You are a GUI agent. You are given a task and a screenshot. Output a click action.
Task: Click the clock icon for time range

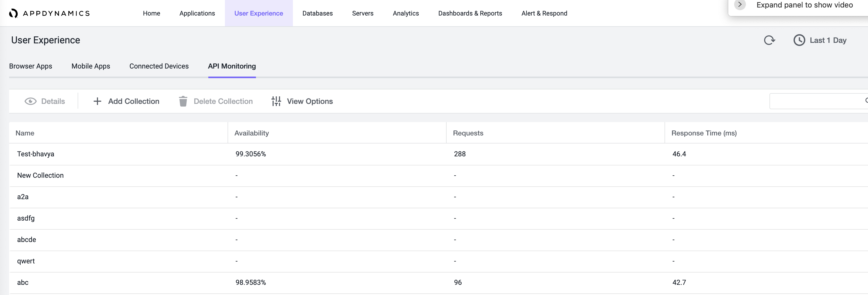(799, 40)
